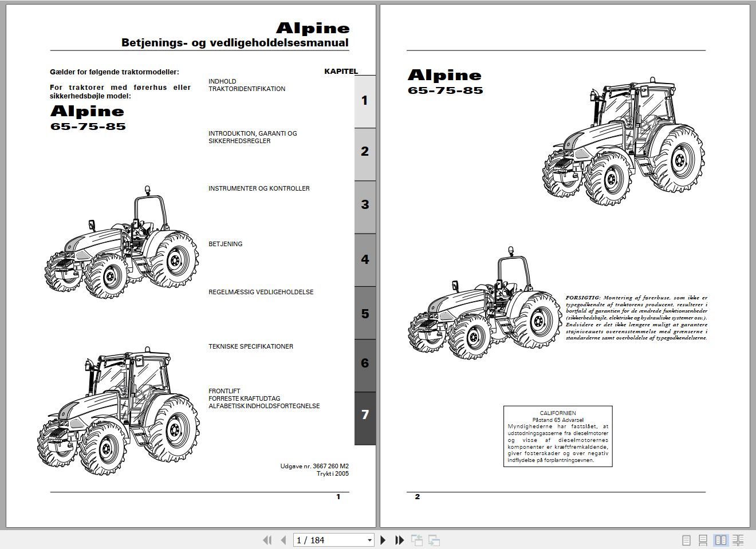Click the FRONTLIFT entry
The height and width of the screenshot is (549, 756).
225,391
